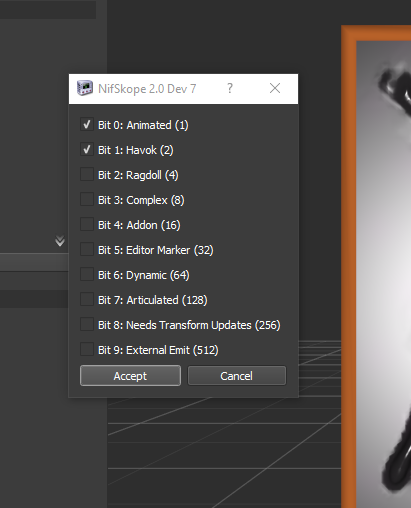411x508 pixels.
Task: Enable Bit 2: Ragdoll checkbox
Action: tap(87, 175)
